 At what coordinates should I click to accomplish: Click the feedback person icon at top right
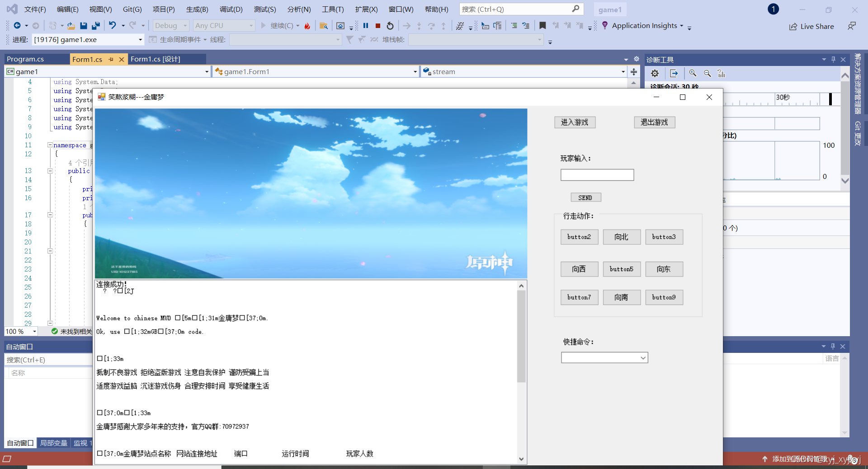click(x=852, y=26)
